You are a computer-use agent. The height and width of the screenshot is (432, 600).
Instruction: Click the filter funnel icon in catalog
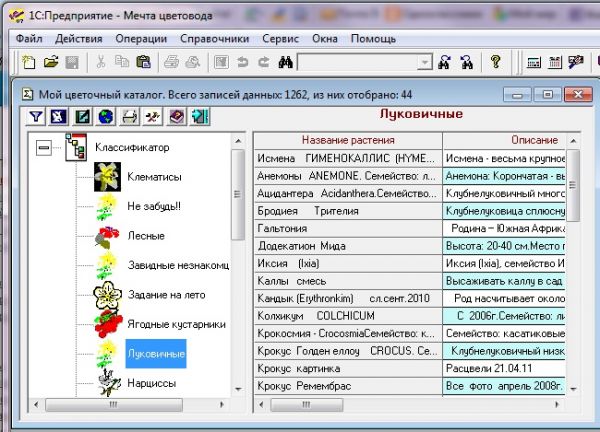[x=36, y=116]
